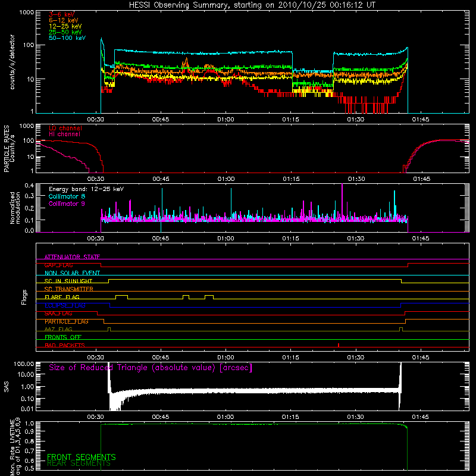This screenshot has height=476, width=476.
Task: Click the 0.4 label on modulation axis
Action: click(x=29, y=185)
